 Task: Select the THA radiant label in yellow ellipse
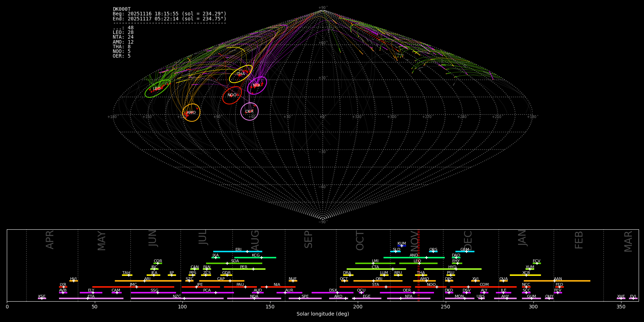click(241, 74)
